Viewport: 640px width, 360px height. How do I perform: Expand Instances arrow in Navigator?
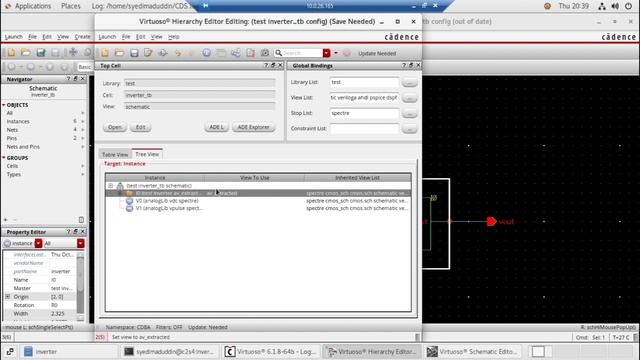82,121
